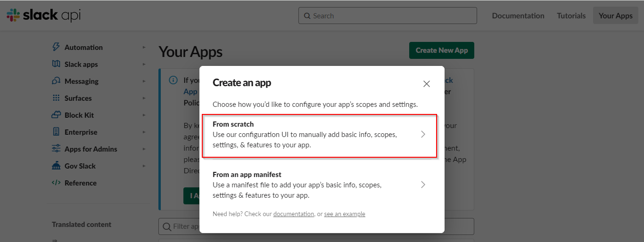
Task: Select Reference in the sidebar
Action: 81,183
